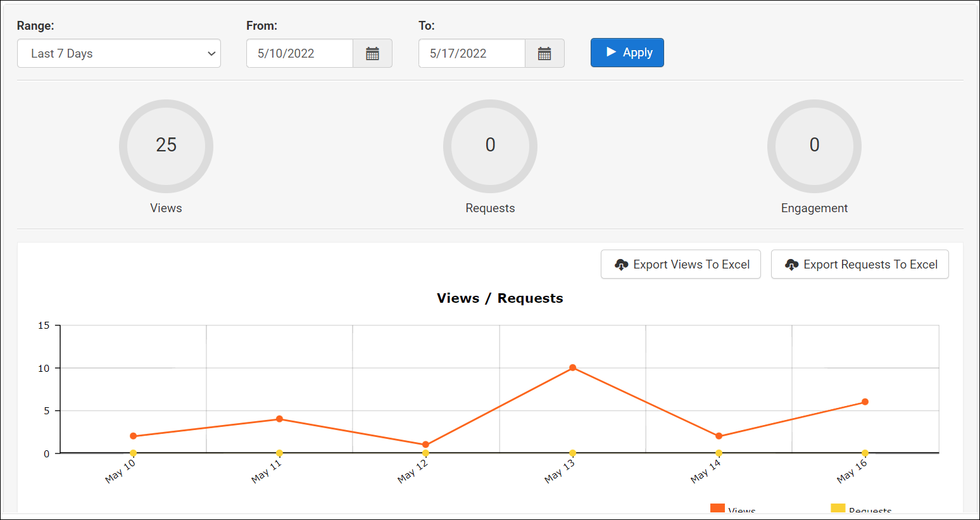This screenshot has height=520, width=980.
Task: Click the May 12 axis label
Action: click(x=413, y=471)
